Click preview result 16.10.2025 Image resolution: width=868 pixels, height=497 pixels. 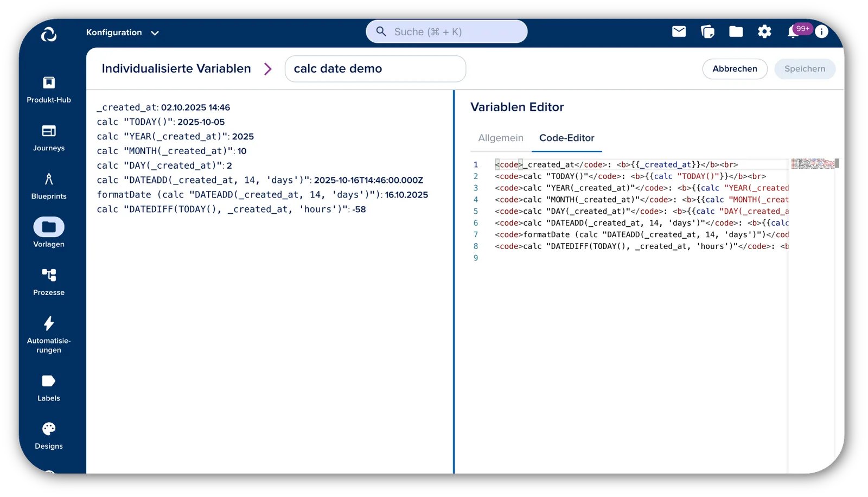(406, 195)
